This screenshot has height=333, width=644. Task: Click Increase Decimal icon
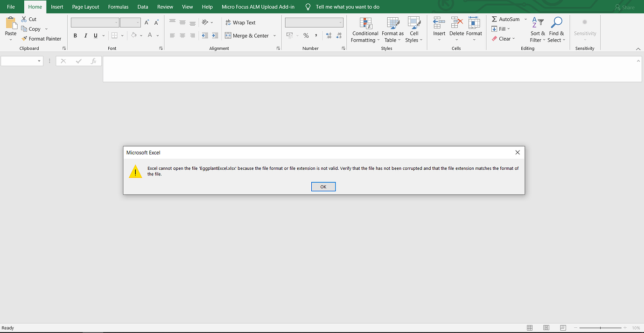coord(329,35)
